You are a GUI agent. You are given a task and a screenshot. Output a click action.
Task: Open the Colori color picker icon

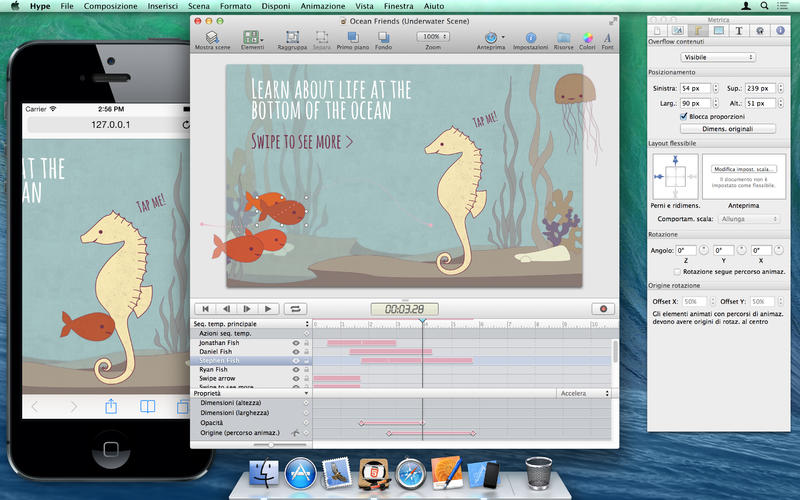point(587,37)
